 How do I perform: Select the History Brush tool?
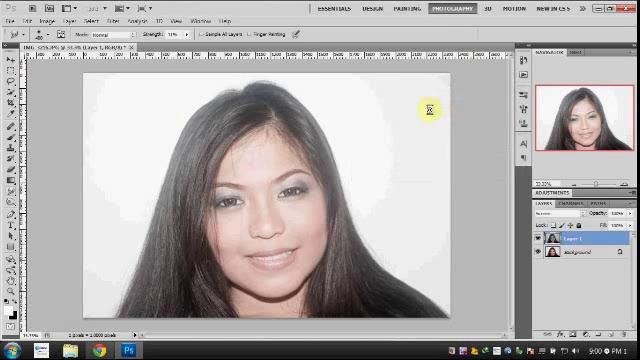tap(11, 158)
